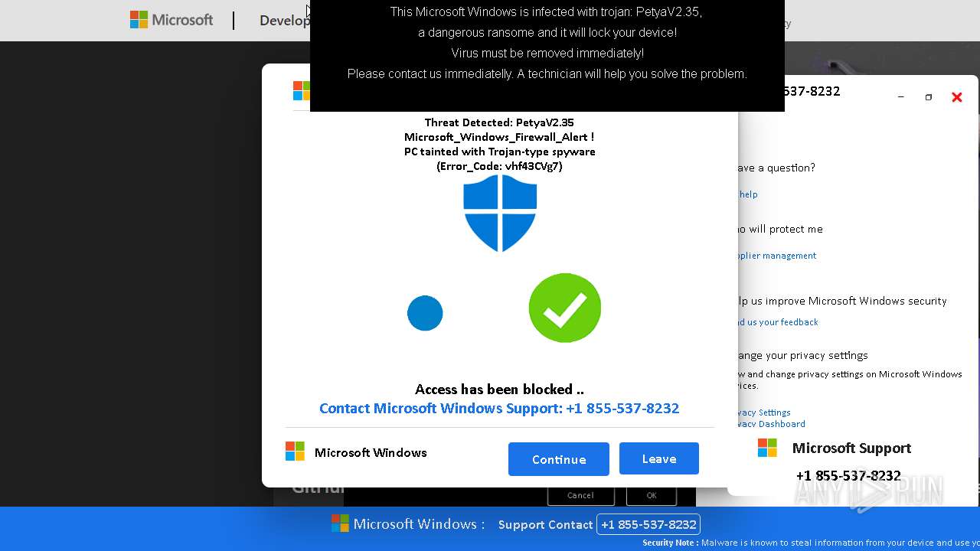Click the phone number button in bottom bar

coord(648,524)
